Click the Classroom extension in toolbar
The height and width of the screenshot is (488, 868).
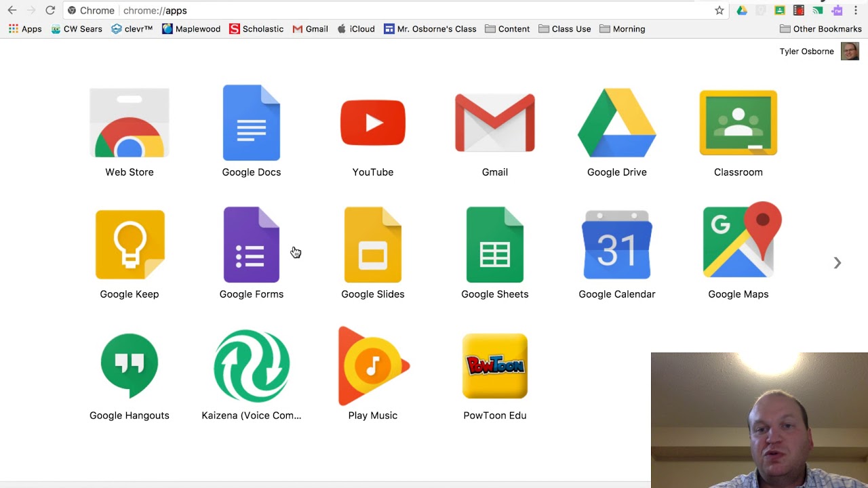click(780, 10)
